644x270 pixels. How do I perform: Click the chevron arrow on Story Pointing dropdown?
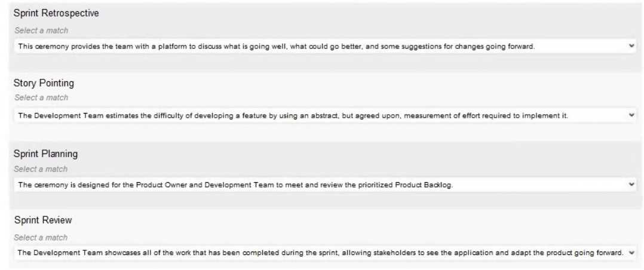(631, 115)
